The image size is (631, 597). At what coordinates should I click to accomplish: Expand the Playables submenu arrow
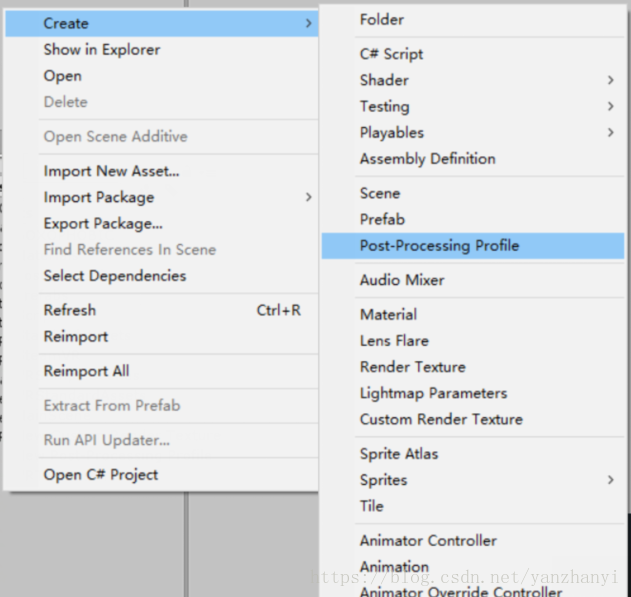tap(611, 132)
